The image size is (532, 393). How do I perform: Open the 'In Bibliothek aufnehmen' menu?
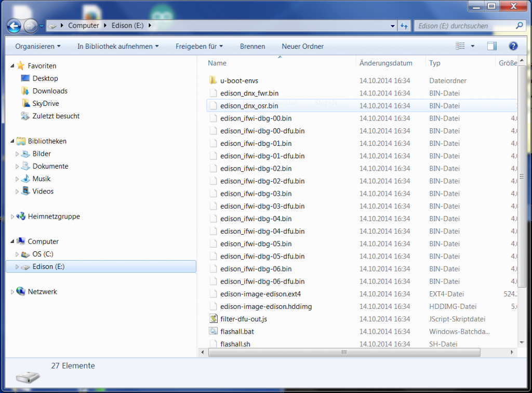pyautogui.click(x=118, y=46)
